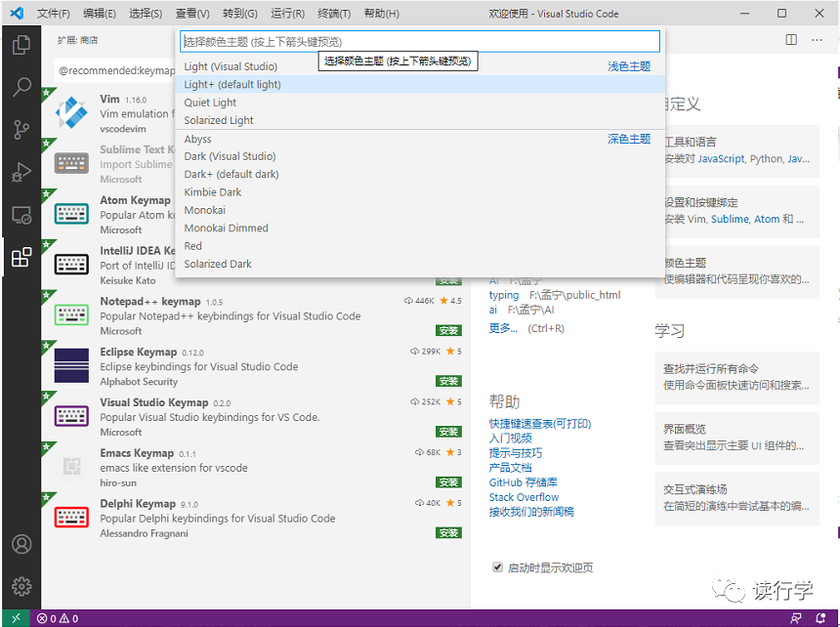
Task: Open the Search view in activity bar
Action: (x=21, y=87)
